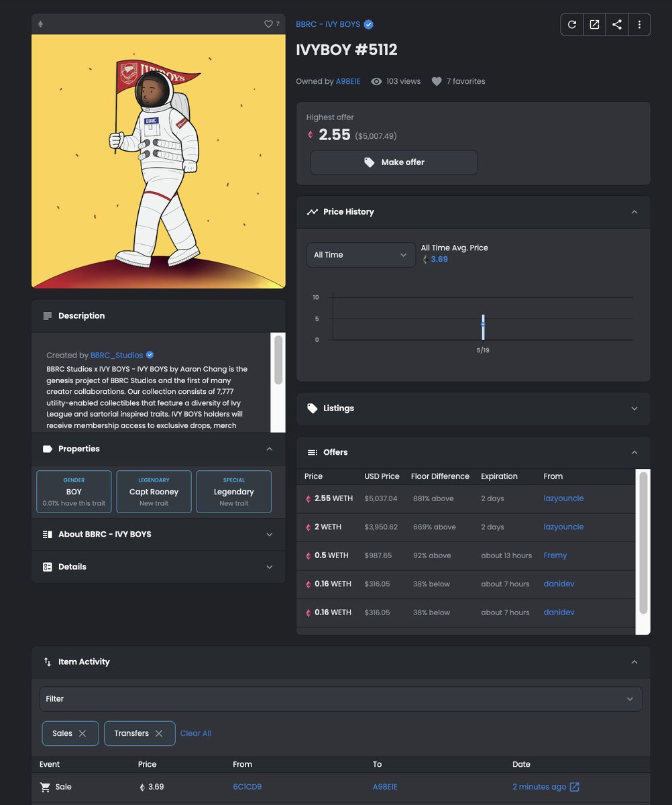Click the 5/19 price chart data point

coord(483,325)
